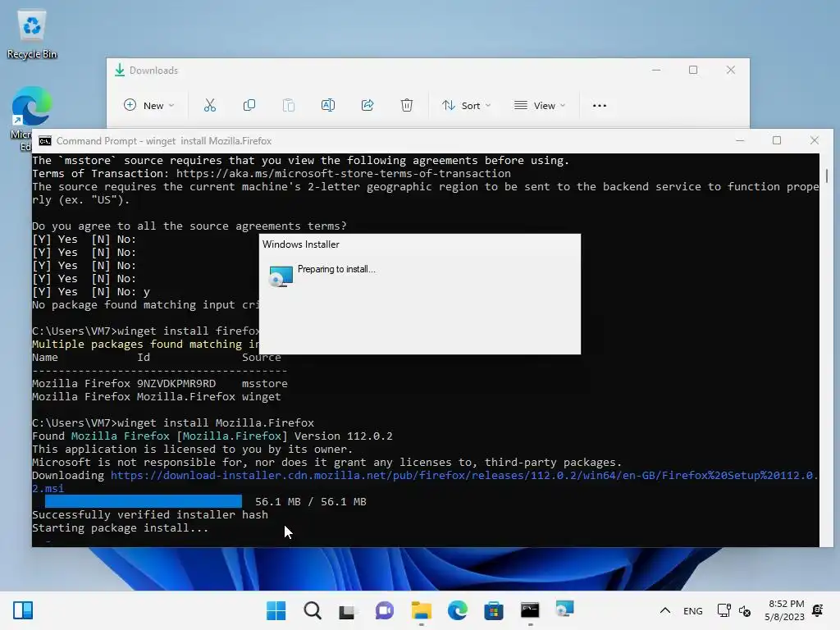Click the muted volume tray icon

click(x=745, y=610)
